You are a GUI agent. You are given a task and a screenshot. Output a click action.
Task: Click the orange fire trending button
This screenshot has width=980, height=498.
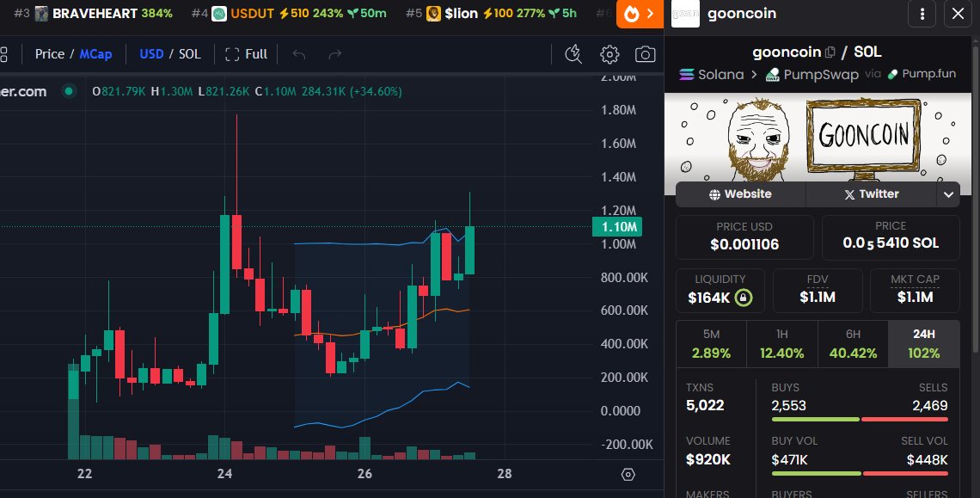(x=640, y=14)
